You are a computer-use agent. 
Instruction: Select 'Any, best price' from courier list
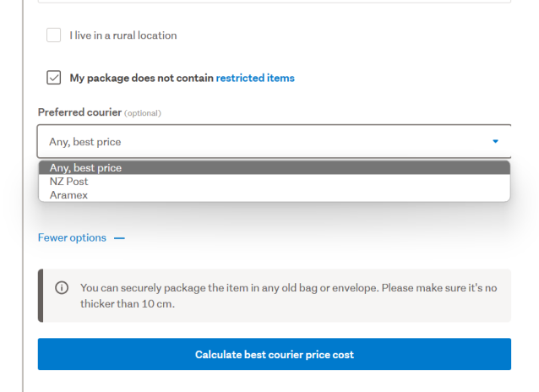tap(85, 168)
